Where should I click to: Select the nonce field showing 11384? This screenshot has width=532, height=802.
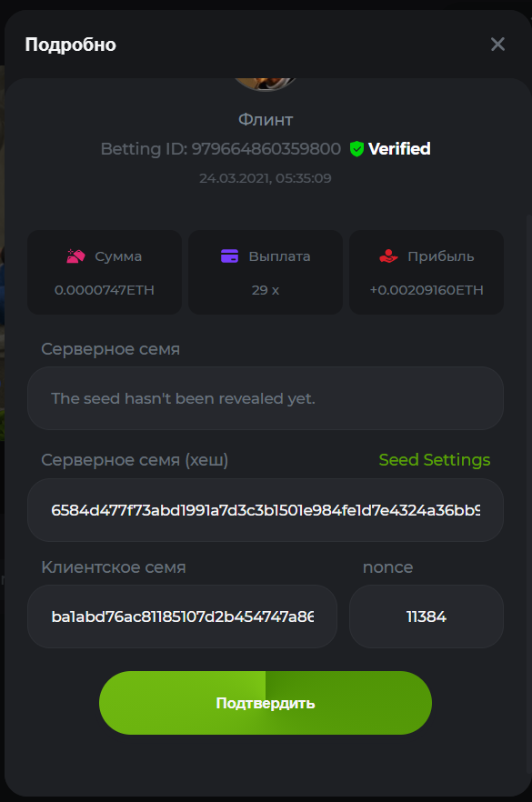tap(427, 617)
